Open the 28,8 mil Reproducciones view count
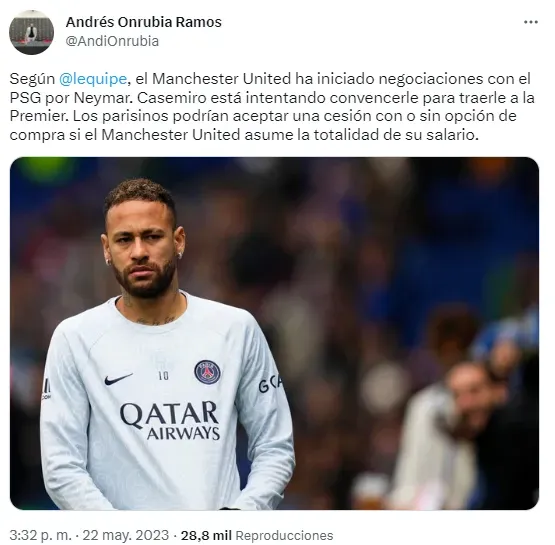The width and height of the screenshot is (555, 545). [257, 535]
